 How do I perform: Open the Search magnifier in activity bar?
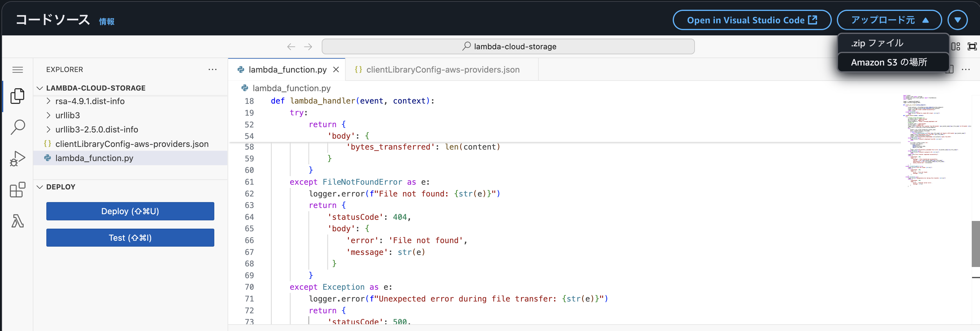(x=17, y=127)
